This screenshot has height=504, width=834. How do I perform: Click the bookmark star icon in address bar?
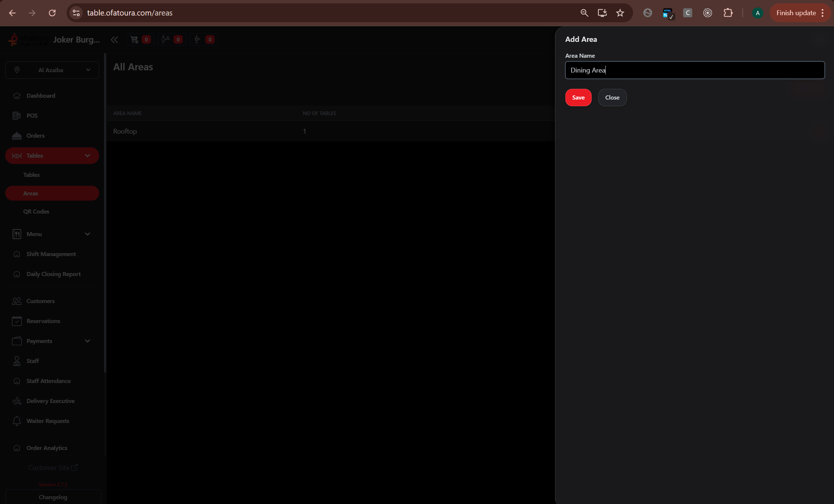point(620,13)
